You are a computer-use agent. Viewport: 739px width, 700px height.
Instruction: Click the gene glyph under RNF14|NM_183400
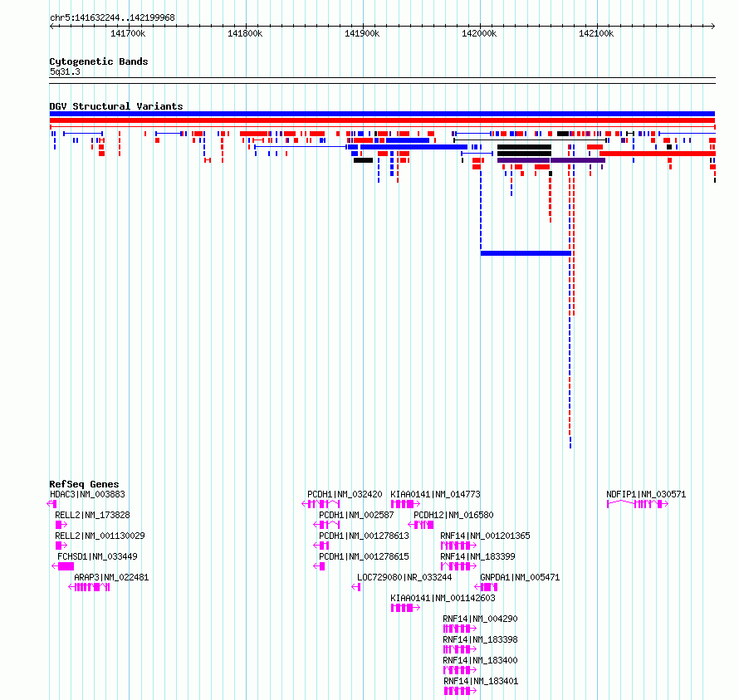click(x=460, y=670)
